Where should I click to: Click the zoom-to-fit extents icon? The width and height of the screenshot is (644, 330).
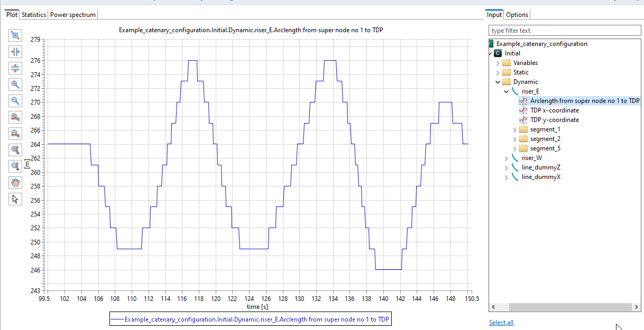coord(15,35)
